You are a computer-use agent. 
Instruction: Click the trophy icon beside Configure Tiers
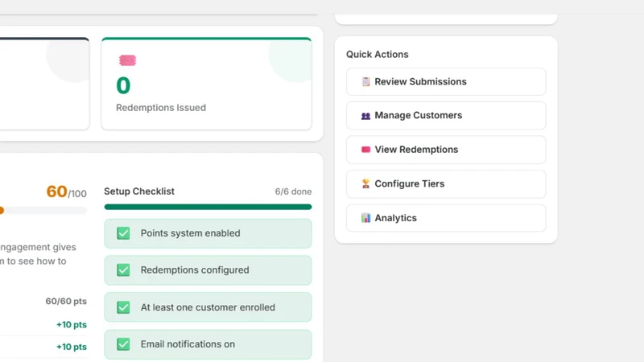(365, 183)
